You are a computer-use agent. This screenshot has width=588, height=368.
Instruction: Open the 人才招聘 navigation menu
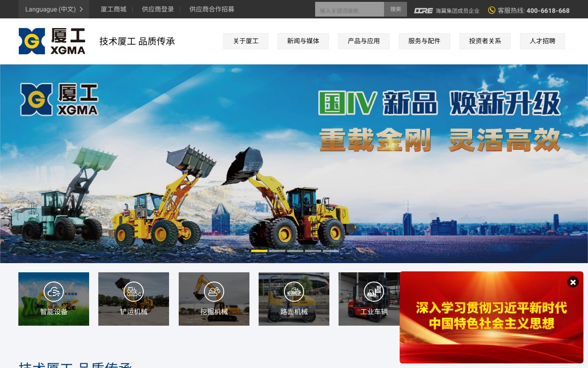click(x=542, y=41)
